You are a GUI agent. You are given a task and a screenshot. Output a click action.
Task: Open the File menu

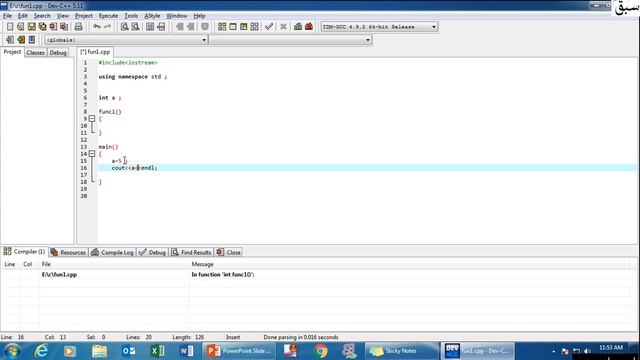coord(7,16)
